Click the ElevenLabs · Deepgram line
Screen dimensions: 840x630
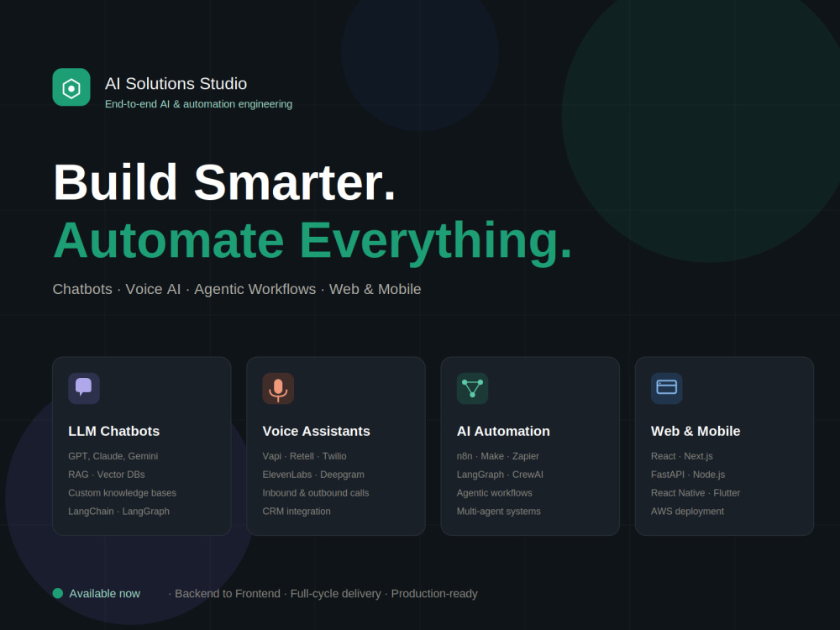313,475
